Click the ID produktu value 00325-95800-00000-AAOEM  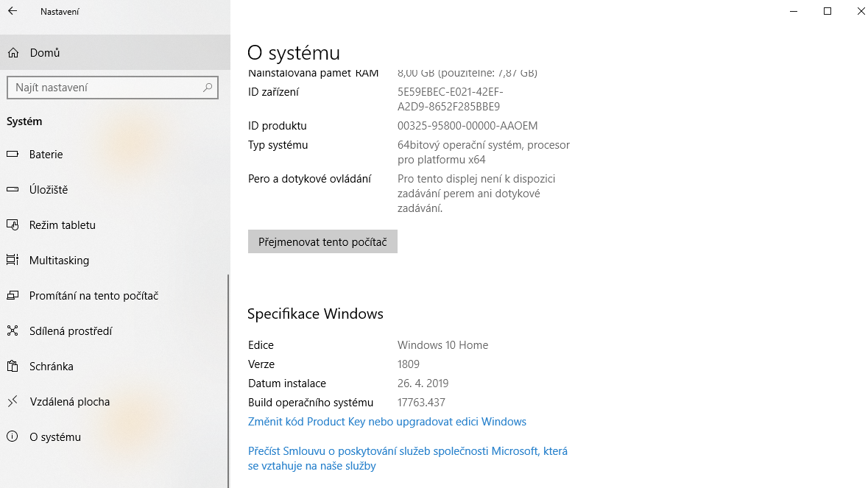(467, 126)
